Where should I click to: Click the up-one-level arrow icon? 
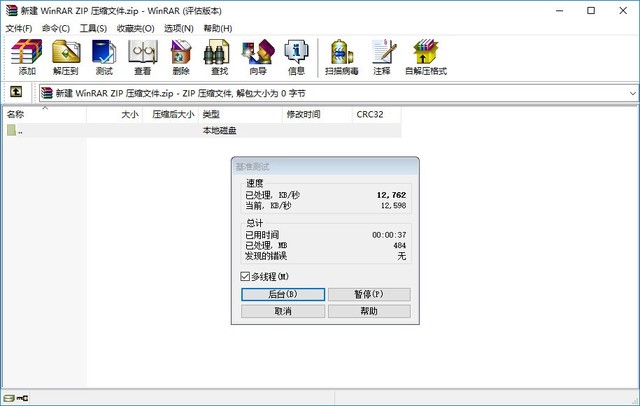pos(16,91)
